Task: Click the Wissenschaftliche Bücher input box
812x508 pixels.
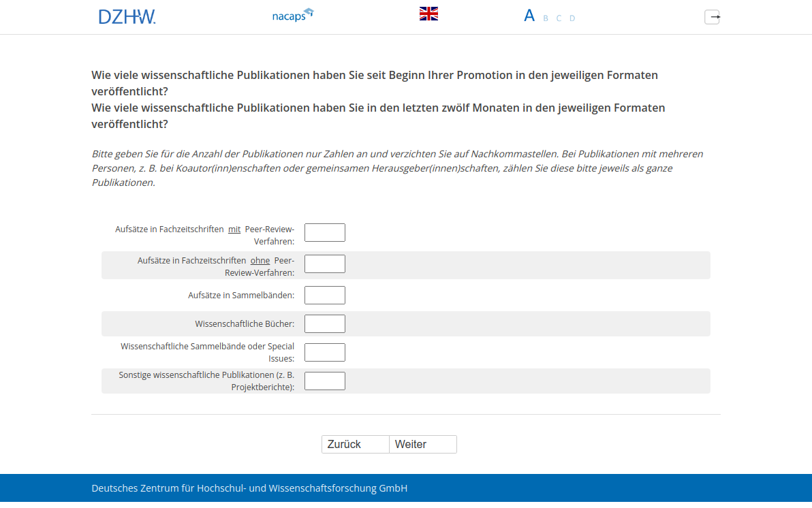Action: tap(325, 323)
